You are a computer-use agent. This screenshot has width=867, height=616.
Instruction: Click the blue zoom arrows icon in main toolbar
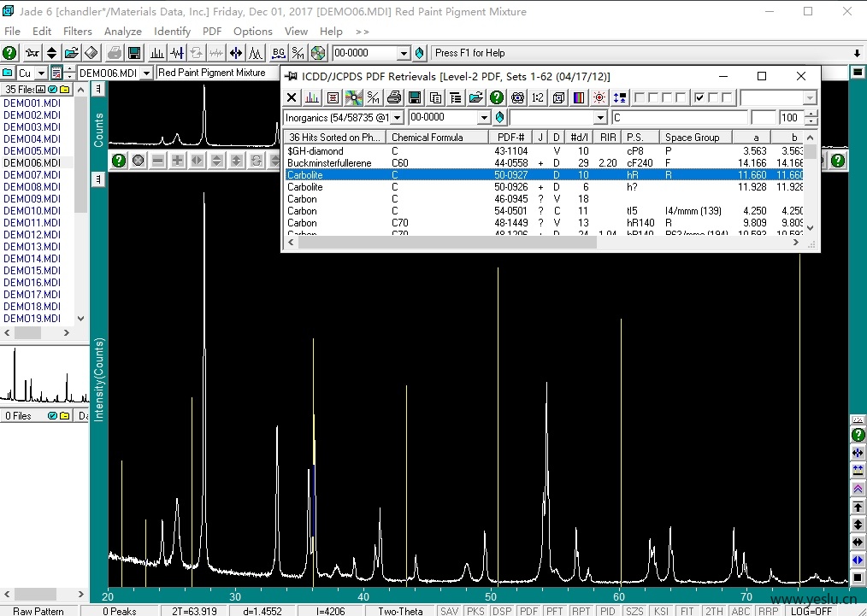click(x=236, y=53)
